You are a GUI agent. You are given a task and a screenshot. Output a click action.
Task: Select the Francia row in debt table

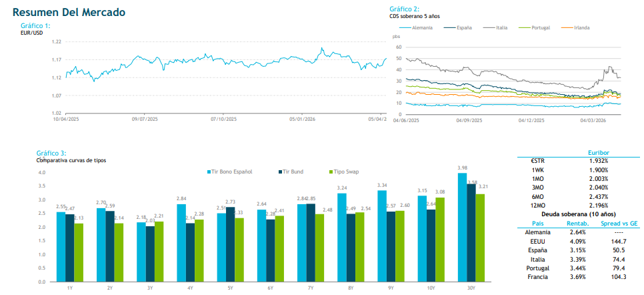pos(538,276)
